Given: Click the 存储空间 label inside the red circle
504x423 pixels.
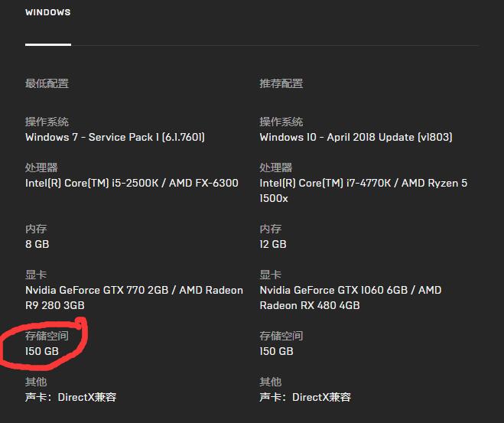Looking at the screenshot, I should (47, 336).
